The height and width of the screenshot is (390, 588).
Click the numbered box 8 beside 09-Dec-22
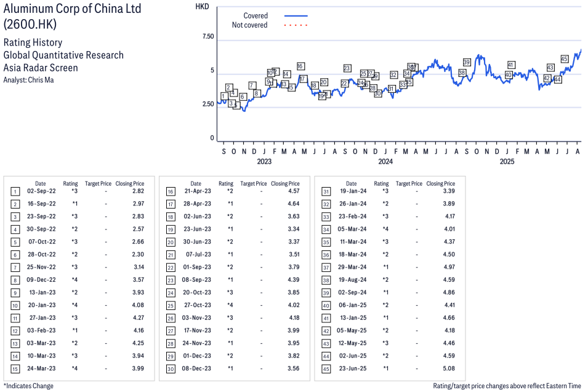(15, 281)
